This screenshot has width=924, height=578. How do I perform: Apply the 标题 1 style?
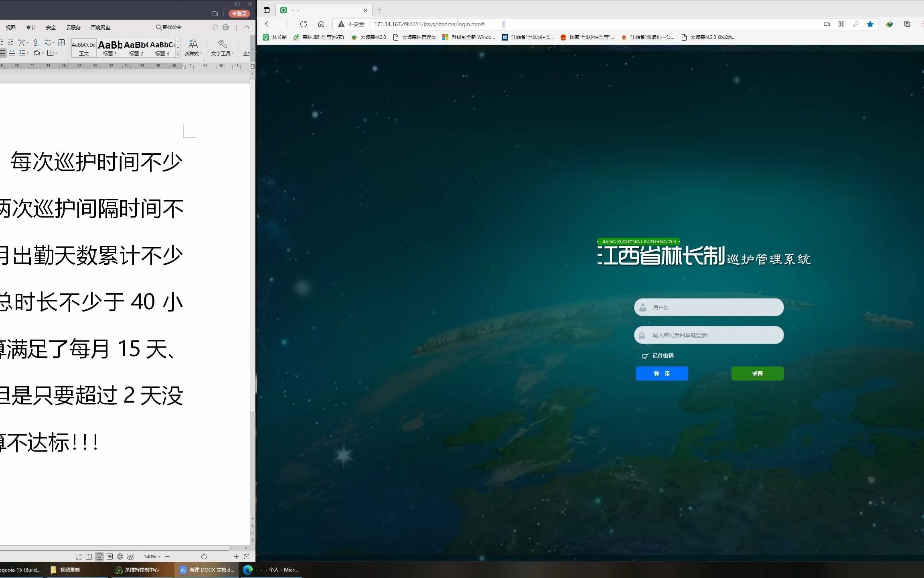110,48
